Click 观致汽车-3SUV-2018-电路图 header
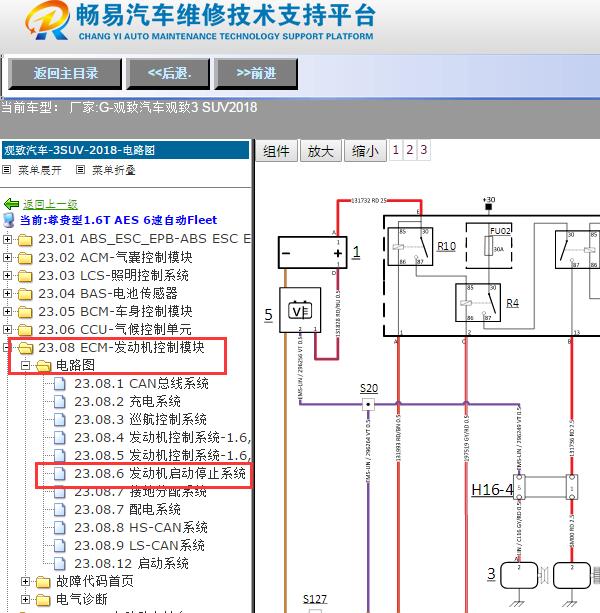 click(125, 150)
